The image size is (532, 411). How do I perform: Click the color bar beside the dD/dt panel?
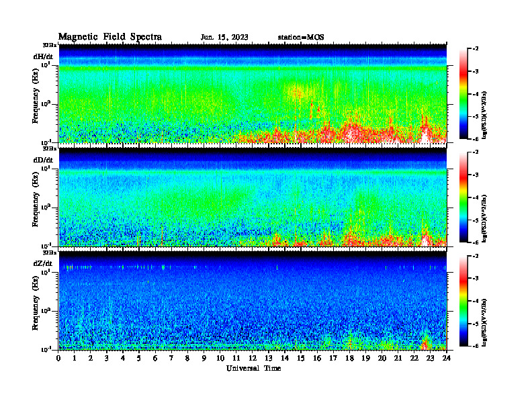(x=463, y=197)
